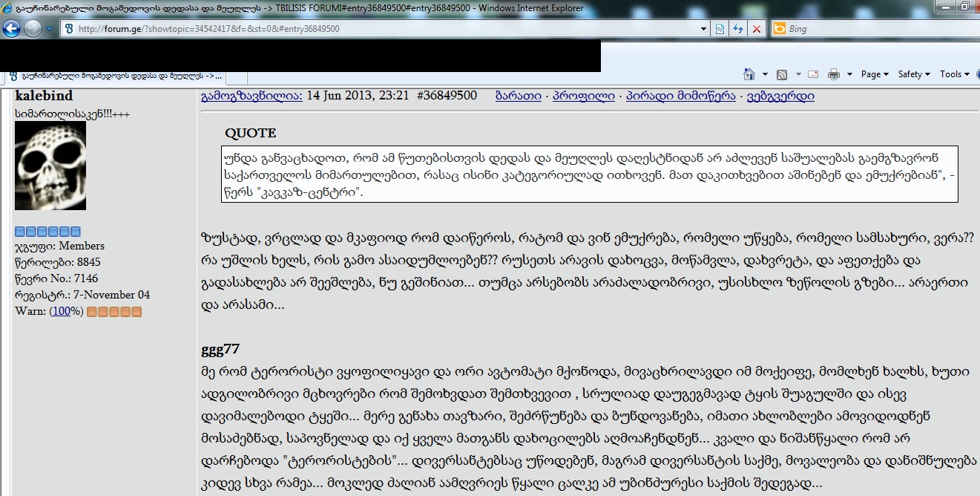Expand the Home button dropdown arrow
980x496 pixels.
(765, 74)
